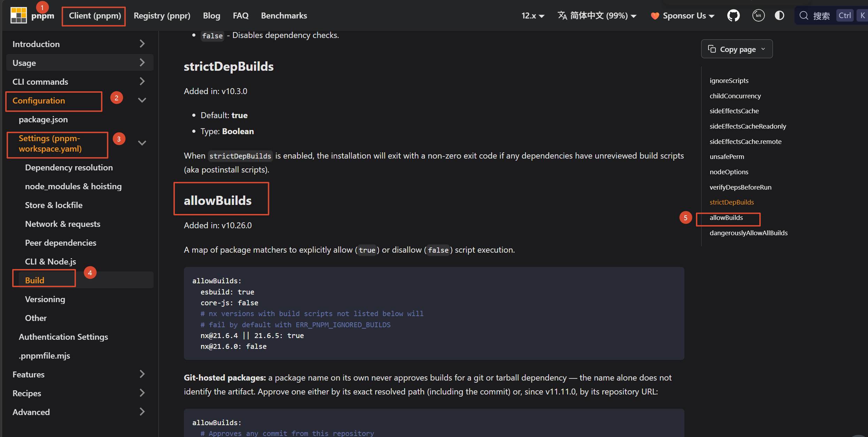
Task: Open the Client (pnpm) tab
Action: [95, 16]
